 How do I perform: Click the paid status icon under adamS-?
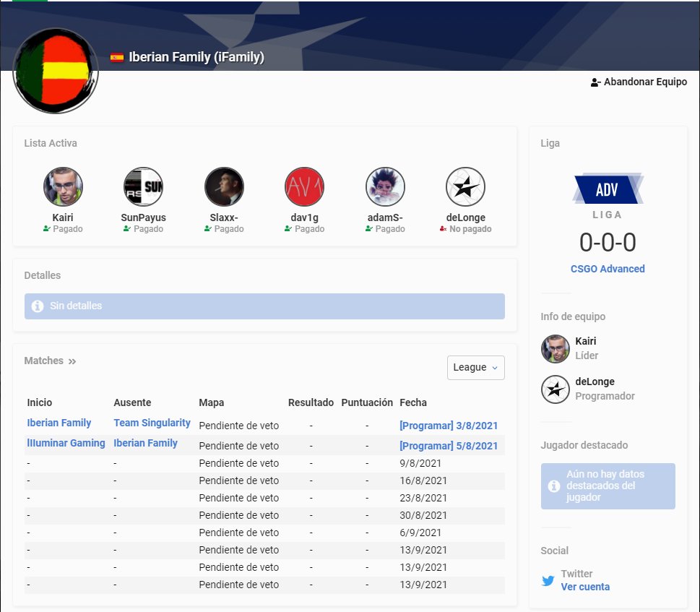click(368, 228)
